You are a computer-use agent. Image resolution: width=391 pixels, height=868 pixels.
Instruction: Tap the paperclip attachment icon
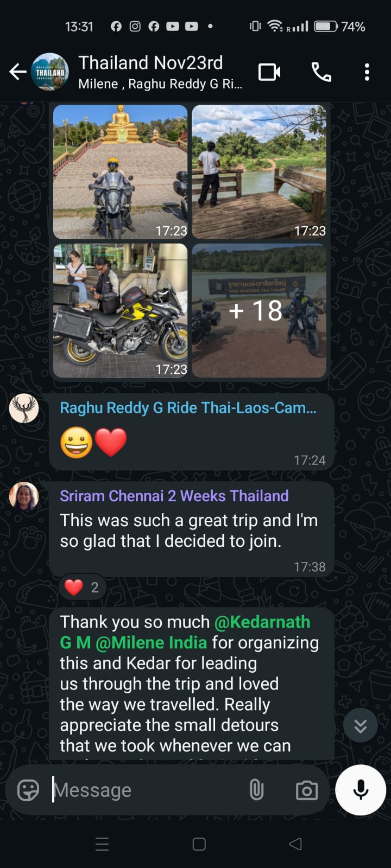coord(256,790)
